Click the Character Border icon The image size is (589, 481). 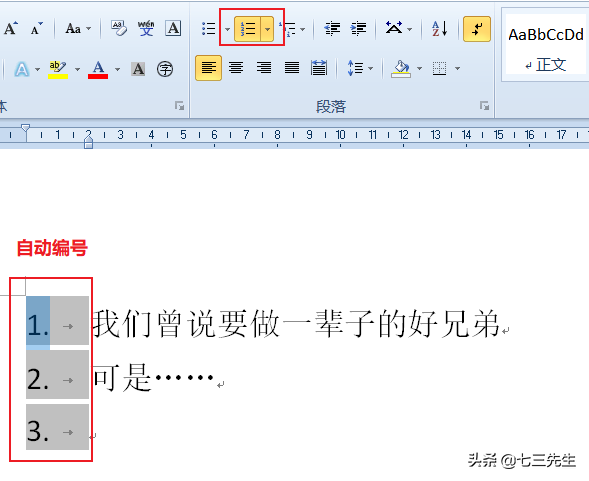(173, 29)
